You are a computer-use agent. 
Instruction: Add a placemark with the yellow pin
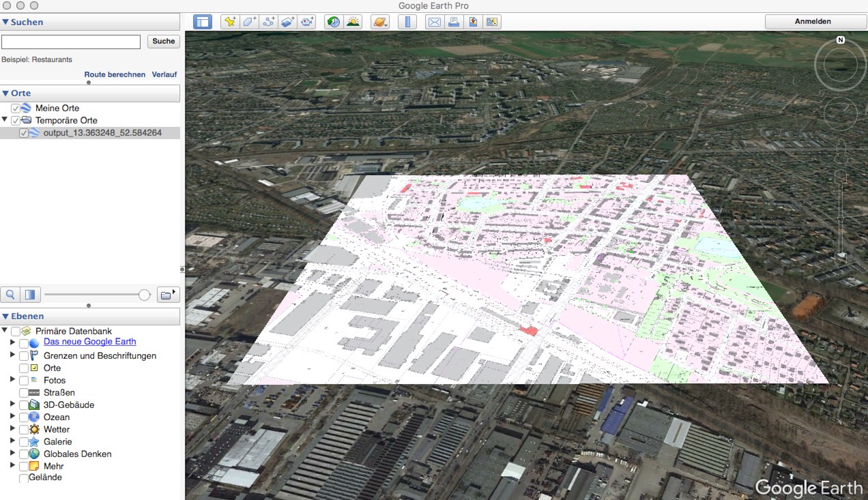(230, 22)
